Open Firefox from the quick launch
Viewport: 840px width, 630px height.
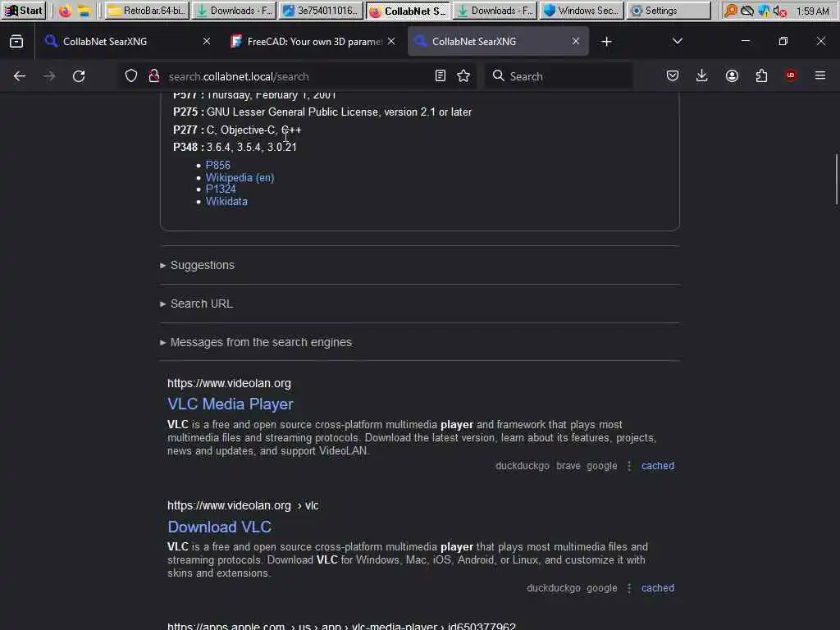click(66, 11)
